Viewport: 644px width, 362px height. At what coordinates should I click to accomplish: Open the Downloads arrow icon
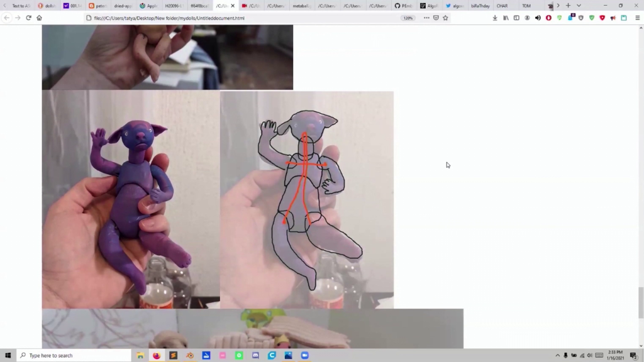click(495, 18)
